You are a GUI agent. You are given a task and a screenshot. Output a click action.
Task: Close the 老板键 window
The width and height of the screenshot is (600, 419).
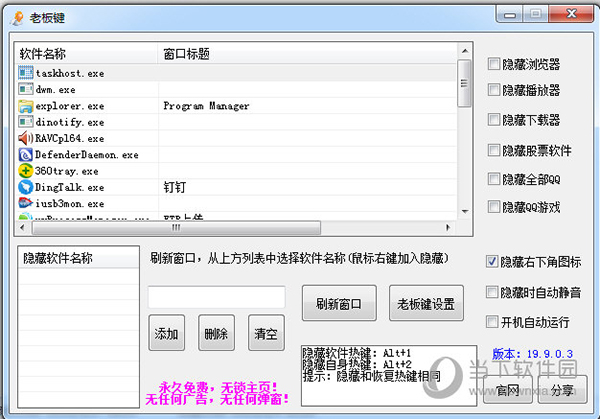571,14
